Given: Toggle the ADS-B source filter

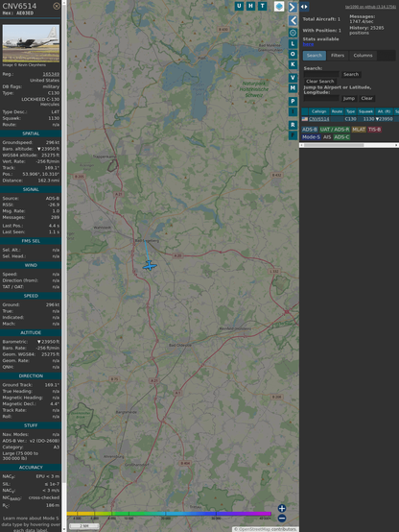Looking at the screenshot, I should 310,130.
